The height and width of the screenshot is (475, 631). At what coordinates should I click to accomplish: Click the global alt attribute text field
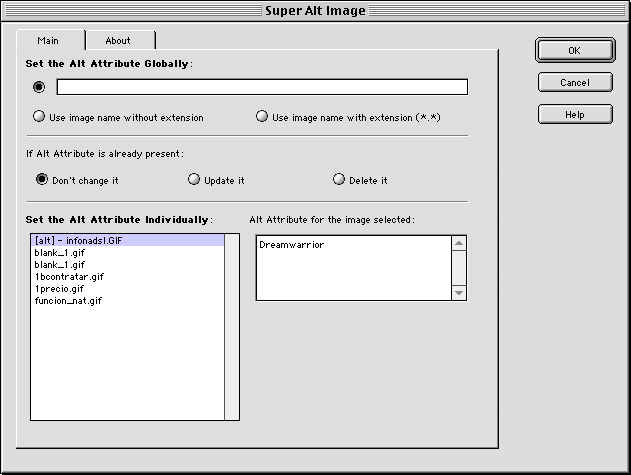point(262,87)
